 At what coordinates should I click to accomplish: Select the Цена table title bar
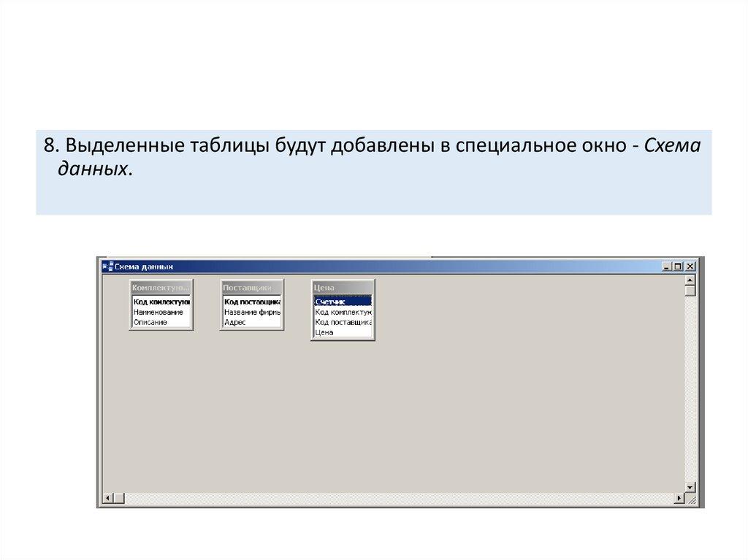tap(342, 288)
